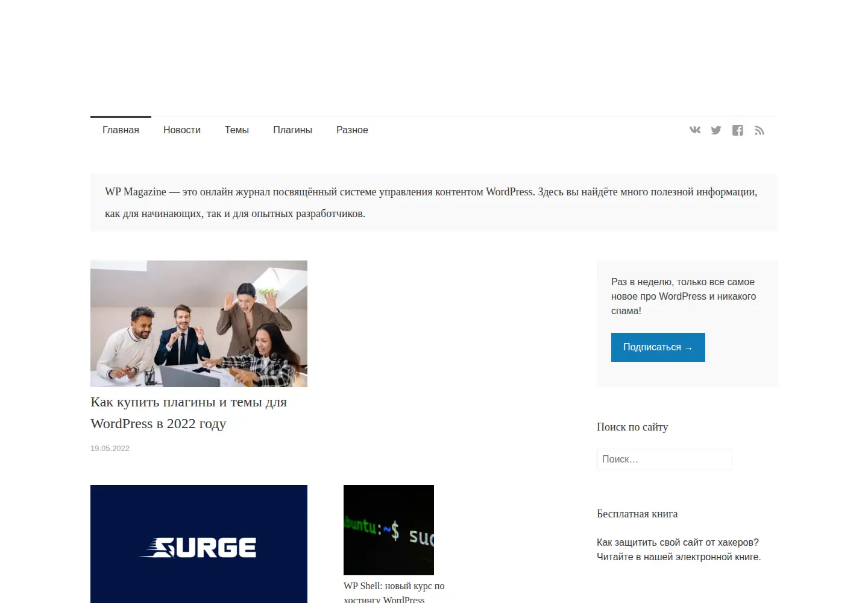Click the Поиск по сайту heading
The height and width of the screenshot is (603, 868).
tap(632, 427)
